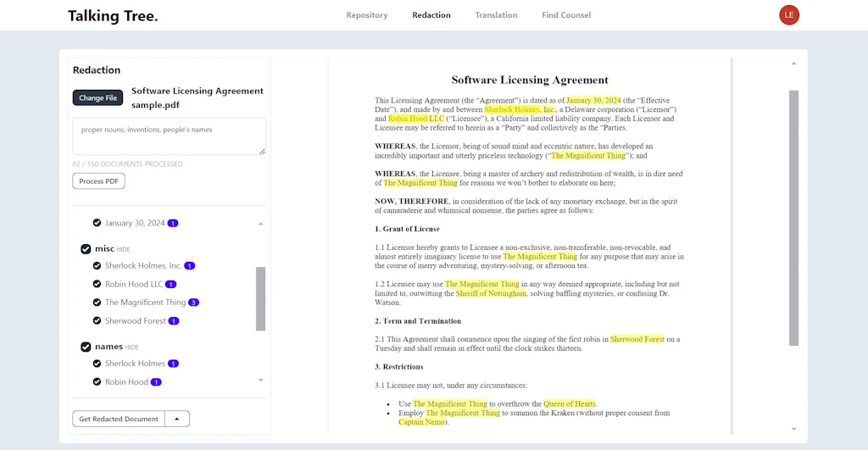Open the Repository tab
The width and height of the screenshot is (868, 450).
367,15
